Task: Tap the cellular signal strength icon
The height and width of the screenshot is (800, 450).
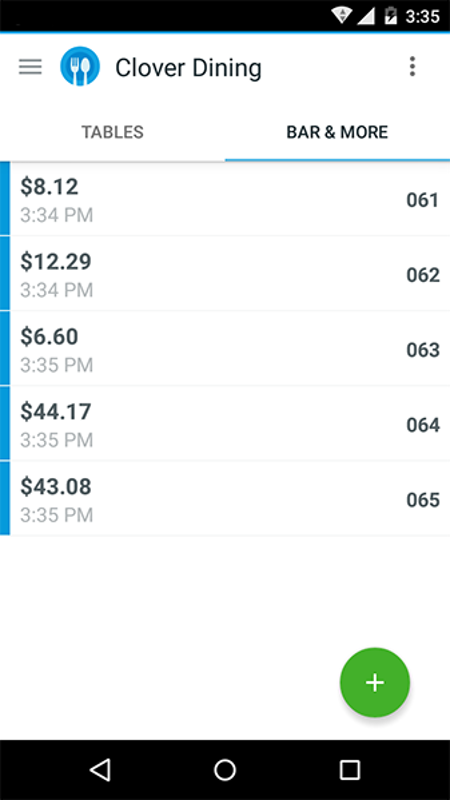Action: pyautogui.click(x=365, y=16)
